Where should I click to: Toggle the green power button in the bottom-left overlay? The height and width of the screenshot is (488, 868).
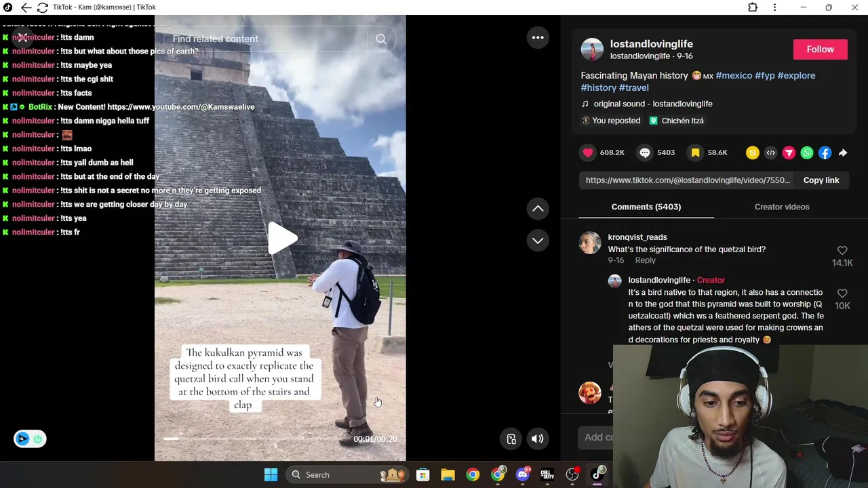point(38,439)
